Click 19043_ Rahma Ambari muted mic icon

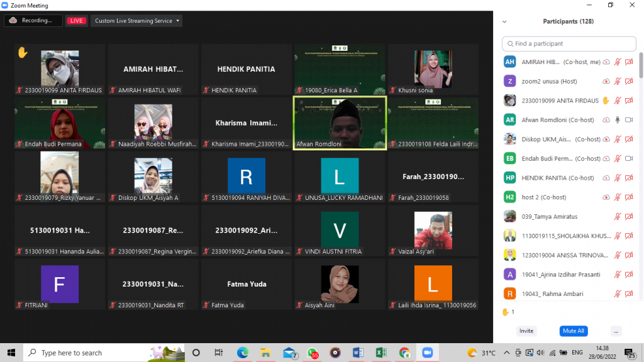(x=618, y=293)
